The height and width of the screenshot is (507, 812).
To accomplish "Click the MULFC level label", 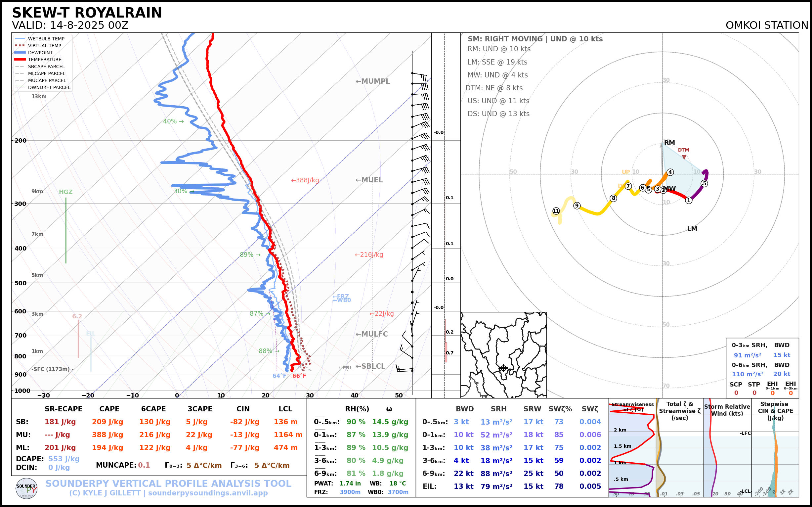I will (x=371, y=334).
